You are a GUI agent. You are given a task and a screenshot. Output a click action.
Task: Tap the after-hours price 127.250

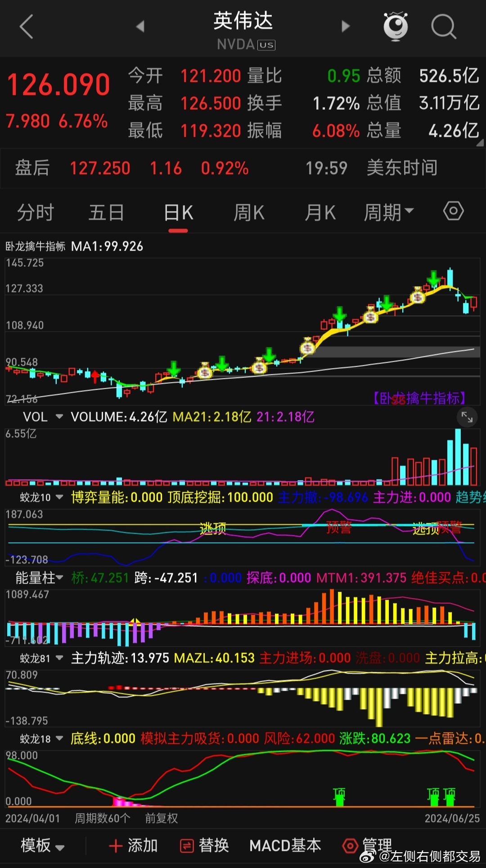100,168
